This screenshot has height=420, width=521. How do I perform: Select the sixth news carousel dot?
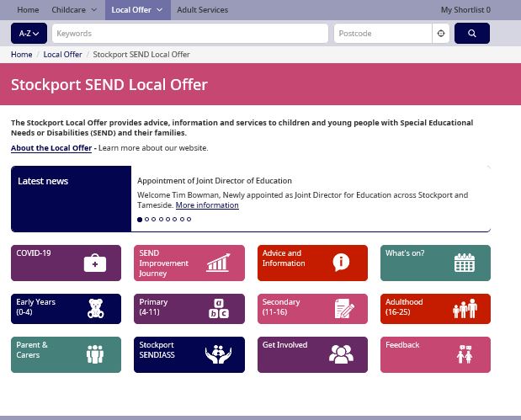pos(175,220)
